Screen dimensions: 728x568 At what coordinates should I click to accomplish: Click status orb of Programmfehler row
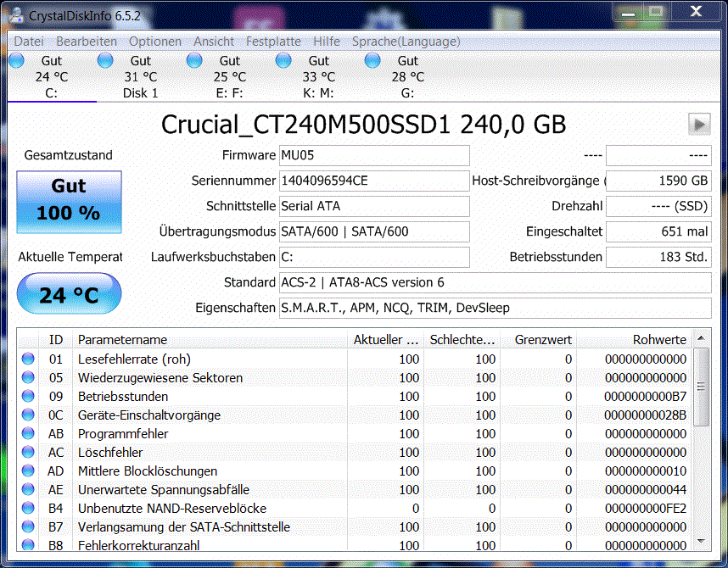click(x=28, y=433)
